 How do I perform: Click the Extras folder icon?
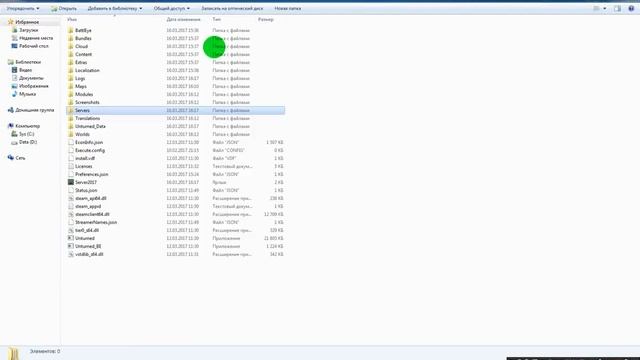71,62
